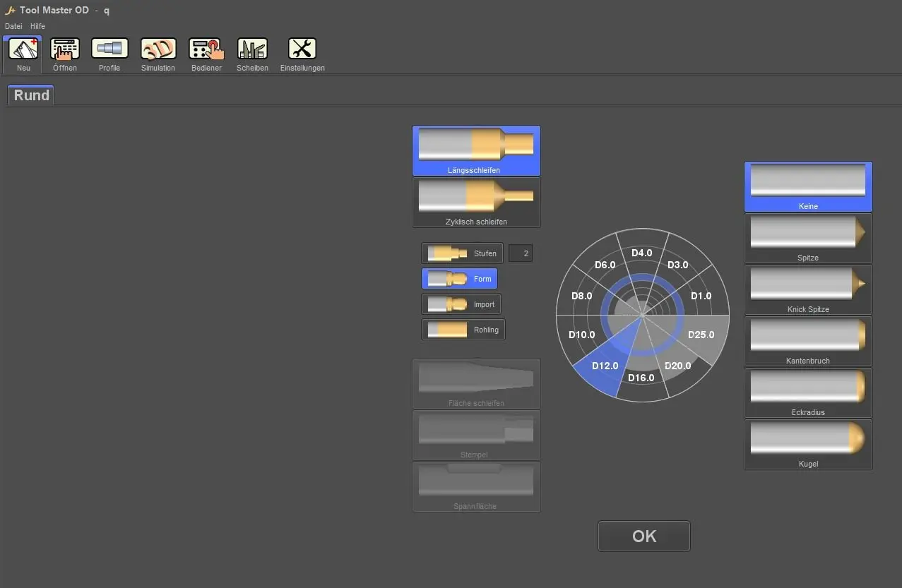The width and height of the screenshot is (902, 588).
Task: Select the Import profile option
Action: (x=461, y=304)
